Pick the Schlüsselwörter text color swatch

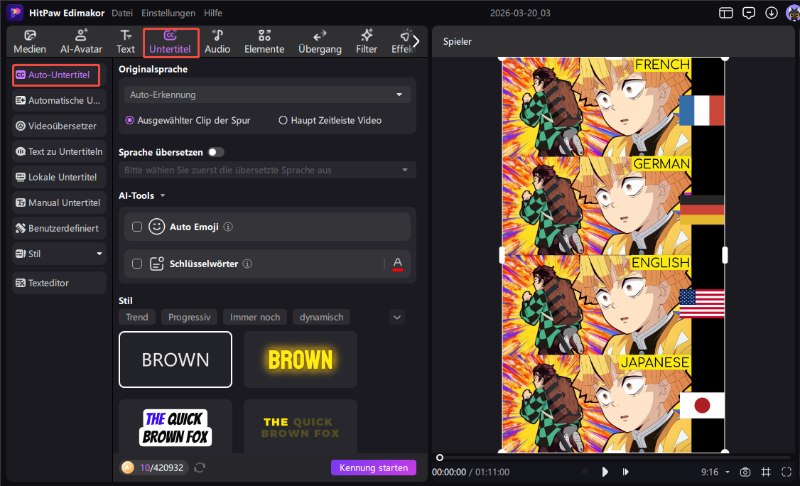397,264
